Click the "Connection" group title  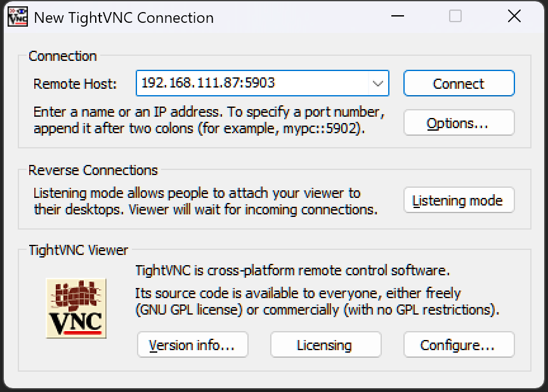coord(63,56)
